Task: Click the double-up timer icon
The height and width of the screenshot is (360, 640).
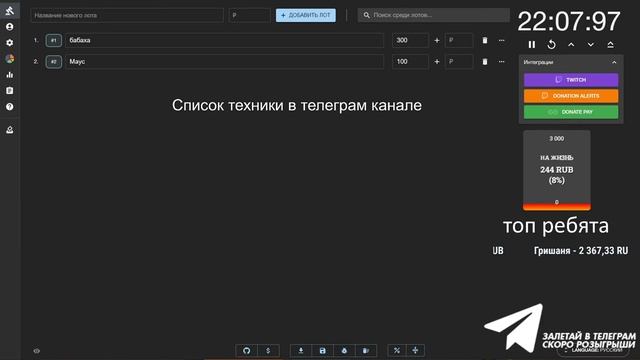Action: pyautogui.click(x=610, y=44)
